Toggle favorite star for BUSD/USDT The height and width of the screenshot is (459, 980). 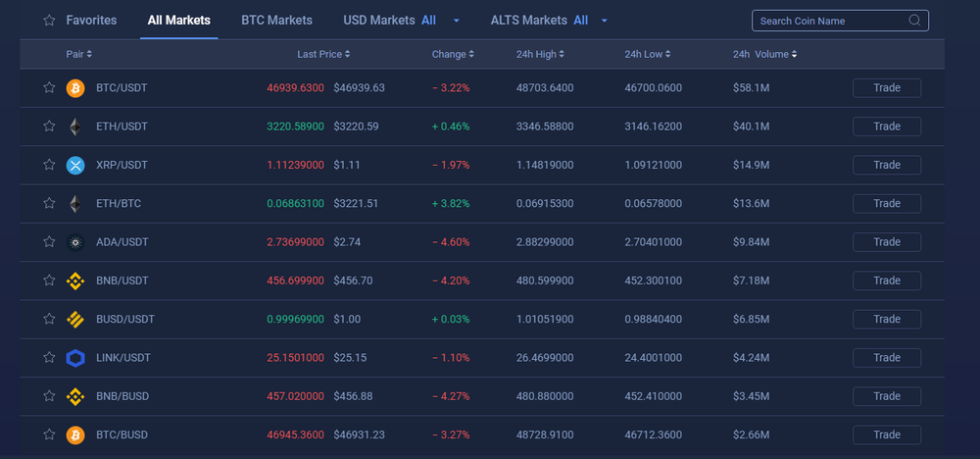pyautogui.click(x=49, y=319)
